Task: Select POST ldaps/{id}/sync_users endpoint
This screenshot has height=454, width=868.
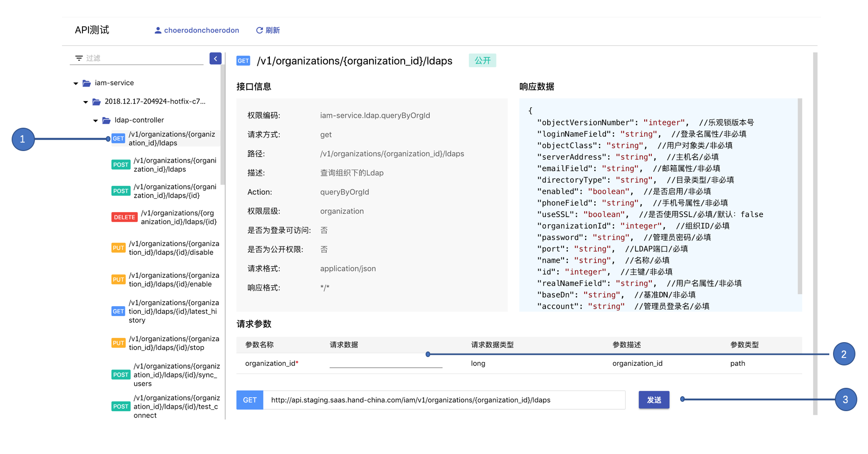Action: pos(165,375)
